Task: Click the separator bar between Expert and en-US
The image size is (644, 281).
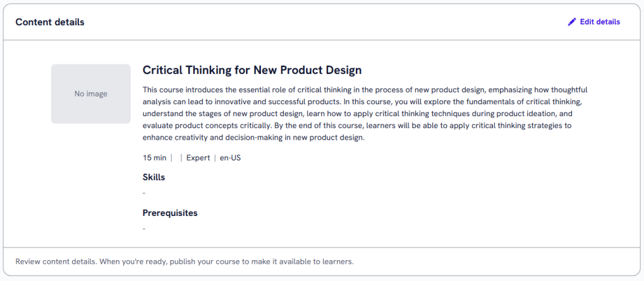Action: pyautogui.click(x=215, y=158)
